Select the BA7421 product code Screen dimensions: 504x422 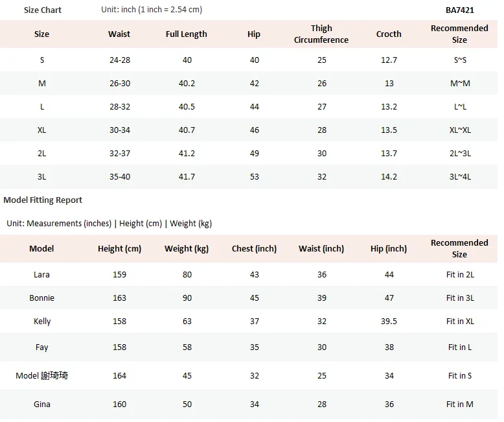[460, 10]
